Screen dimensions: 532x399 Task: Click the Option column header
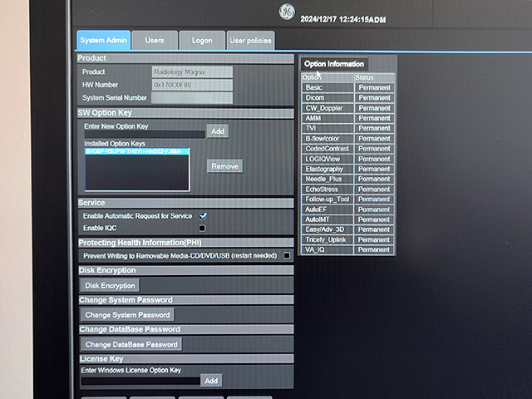(328, 77)
